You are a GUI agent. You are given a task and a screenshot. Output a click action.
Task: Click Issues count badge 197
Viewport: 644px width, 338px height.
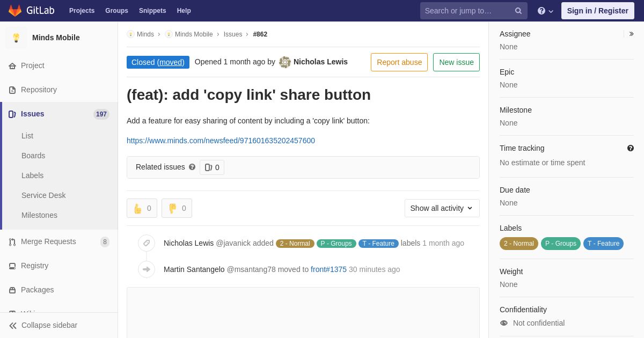pyautogui.click(x=101, y=114)
